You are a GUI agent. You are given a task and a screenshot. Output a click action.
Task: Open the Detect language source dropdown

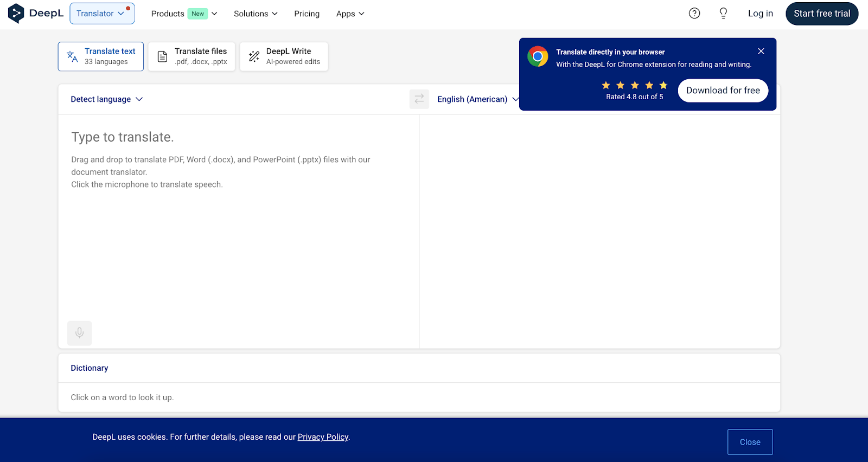pyautogui.click(x=107, y=99)
